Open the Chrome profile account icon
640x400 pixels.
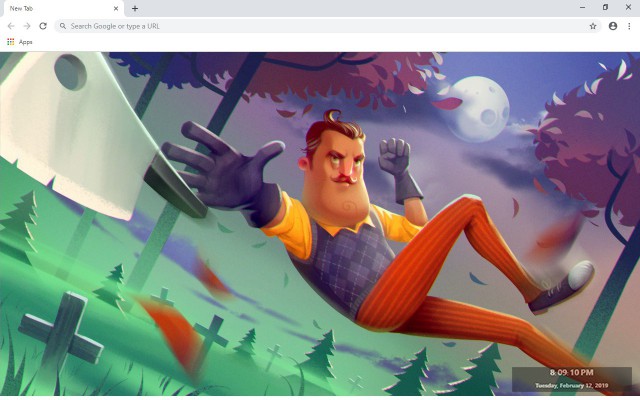pyautogui.click(x=613, y=26)
